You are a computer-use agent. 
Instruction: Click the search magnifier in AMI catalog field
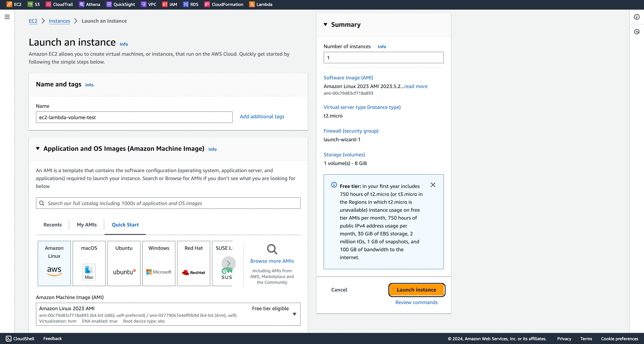(42, 203)
